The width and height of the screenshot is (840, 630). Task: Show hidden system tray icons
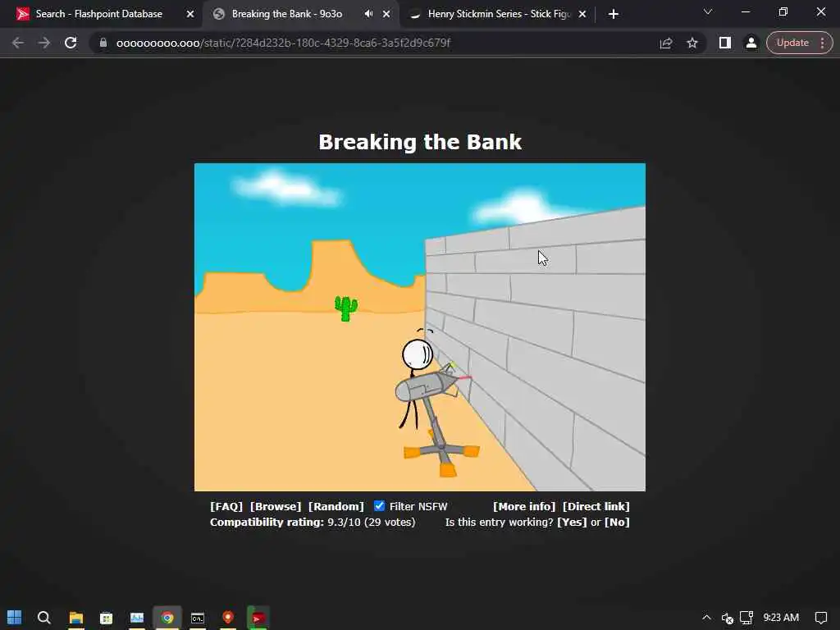(706, 618)
